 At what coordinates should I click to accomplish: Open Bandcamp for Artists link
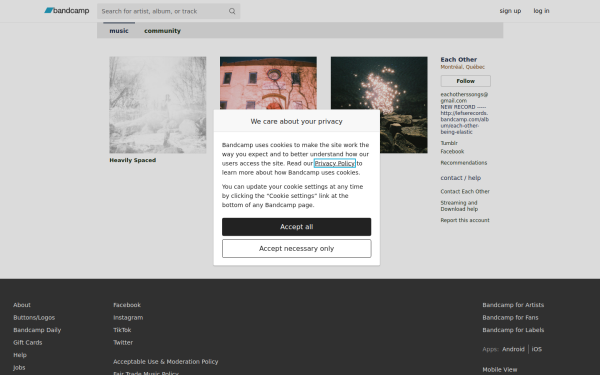point(513,305)
